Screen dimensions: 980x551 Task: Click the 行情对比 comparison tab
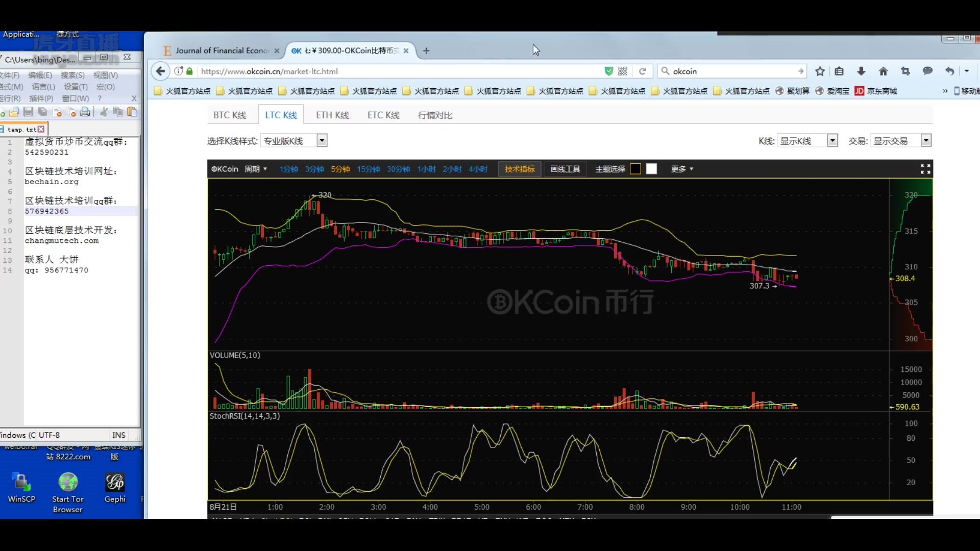click(x=435, y=115)
